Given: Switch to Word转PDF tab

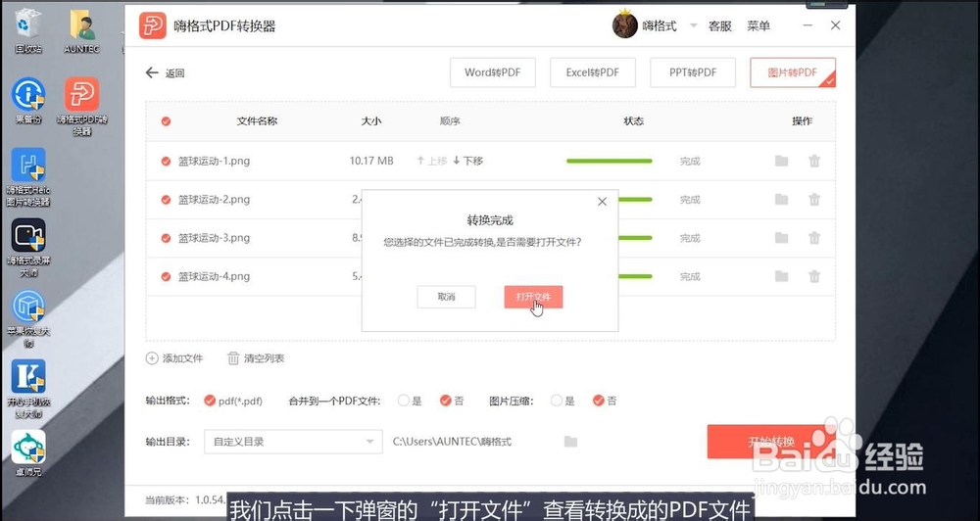Looking at the screenshot, I should tap(493, 72).
